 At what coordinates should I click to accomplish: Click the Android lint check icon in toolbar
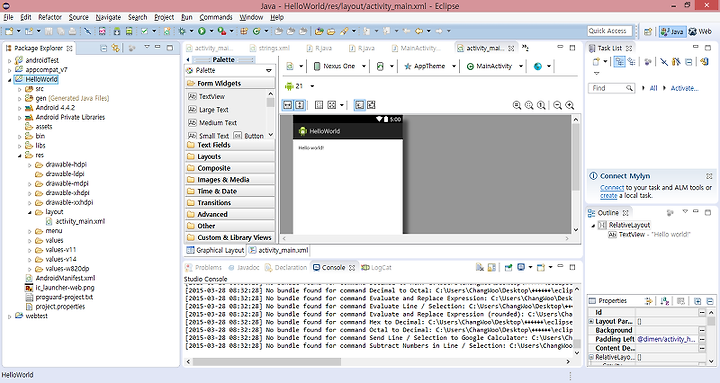pyautogui.click(x=144, y=31)
